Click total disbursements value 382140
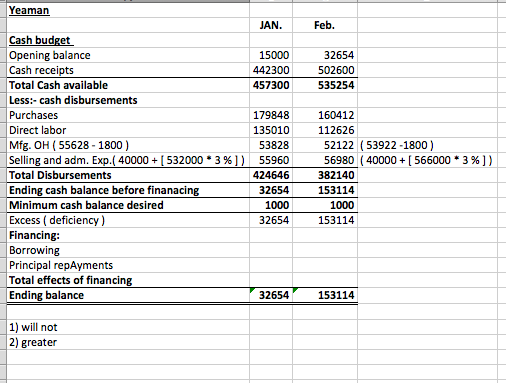506x383 pixels. coord(325,175)
